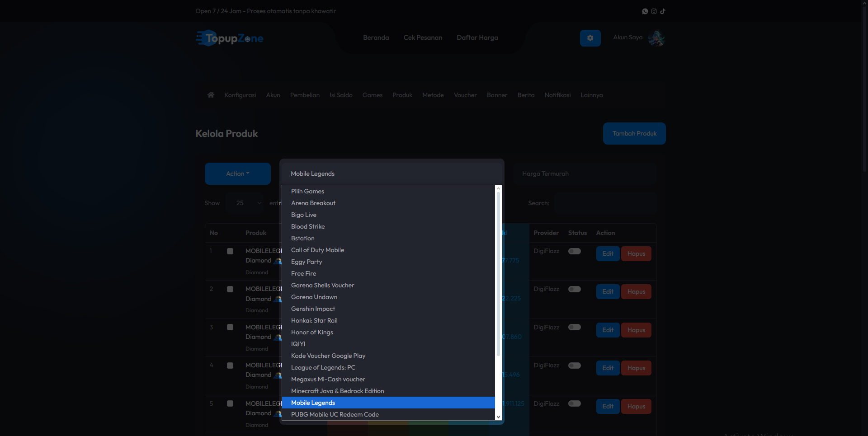Click the Tambah Produk button
Viewport: 868px width, 436px height.
tap(634, 133)
